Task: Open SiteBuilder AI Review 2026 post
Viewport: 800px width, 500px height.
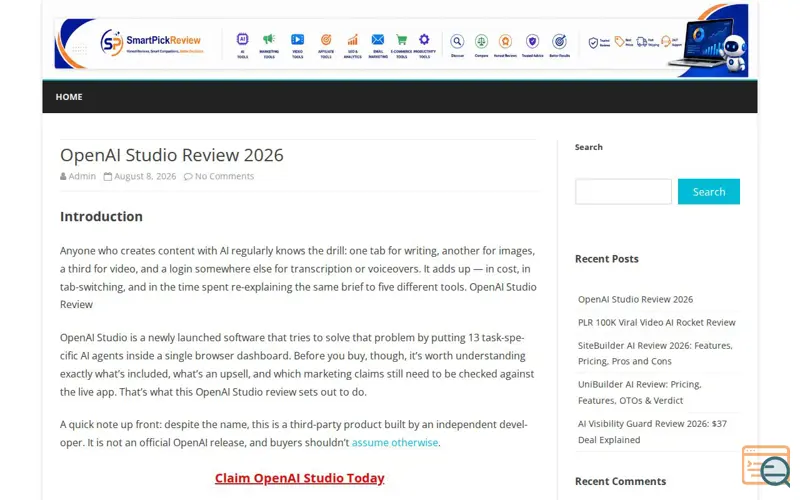Action: click(655, 354)
